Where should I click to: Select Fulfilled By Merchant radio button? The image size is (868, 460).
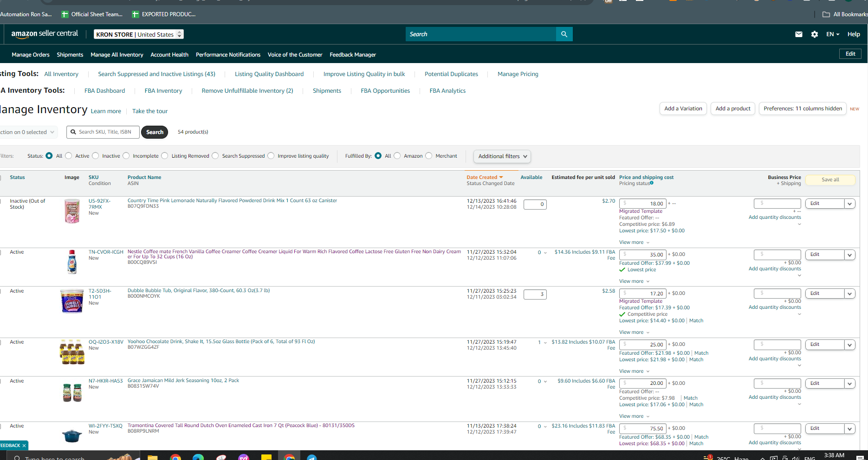[x=429, y=156]
